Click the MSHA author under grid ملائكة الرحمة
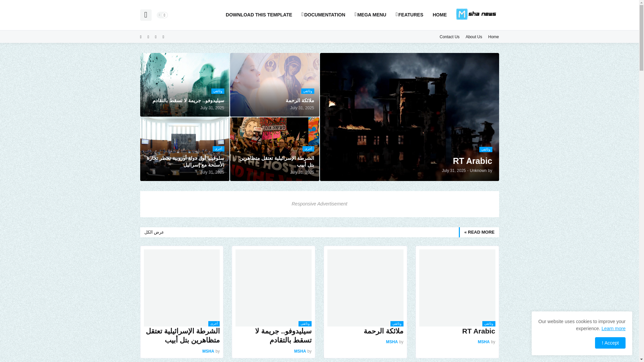This screenshot has width=644, height=362. [392, 342]
